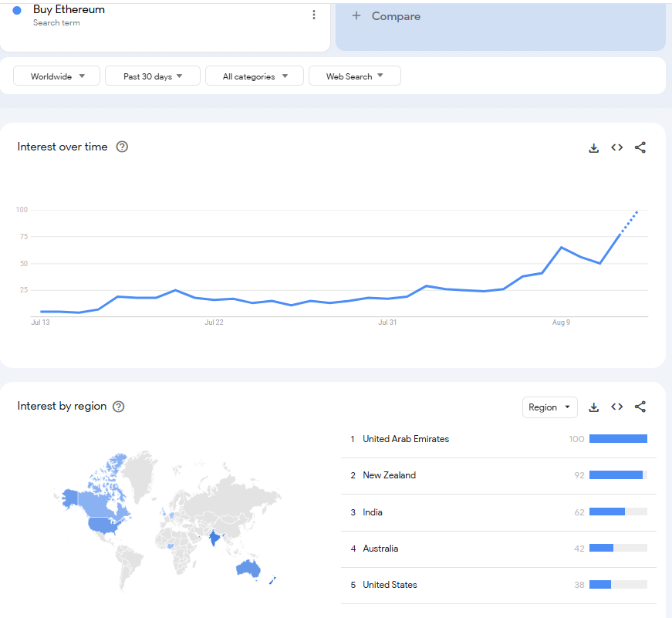Select United Arab Emirates in region list
Screen dimensions: 672x618
(x=499, y=439)
